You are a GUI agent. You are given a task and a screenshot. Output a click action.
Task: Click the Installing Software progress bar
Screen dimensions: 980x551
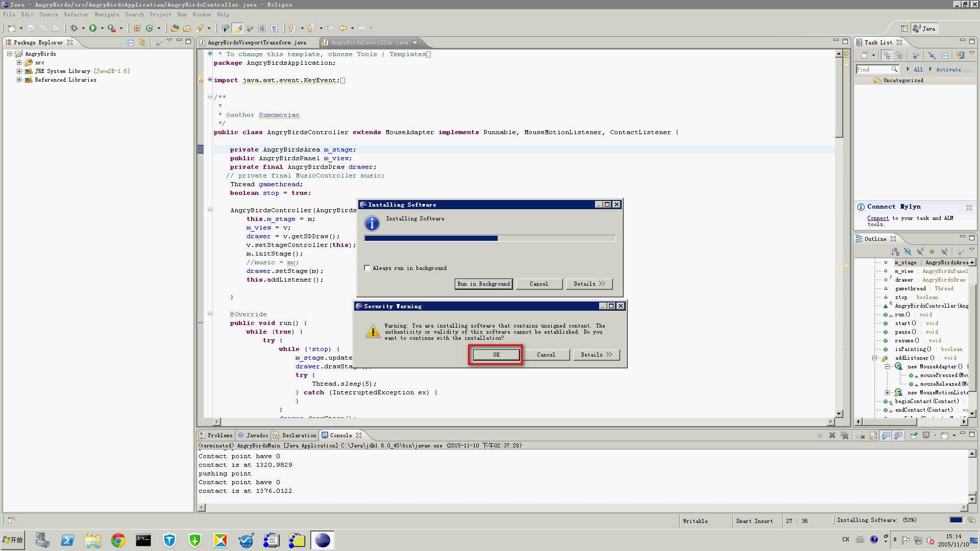click(490, 238)
